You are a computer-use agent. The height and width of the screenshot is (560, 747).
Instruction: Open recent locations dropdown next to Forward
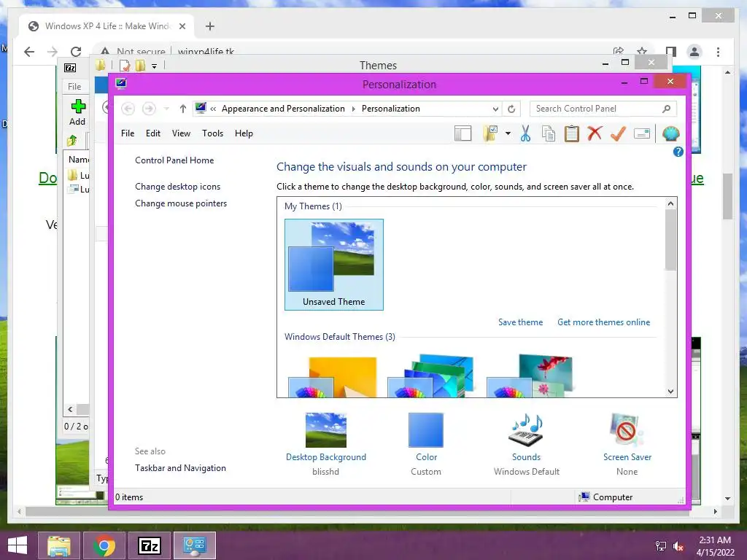[166, 109]
